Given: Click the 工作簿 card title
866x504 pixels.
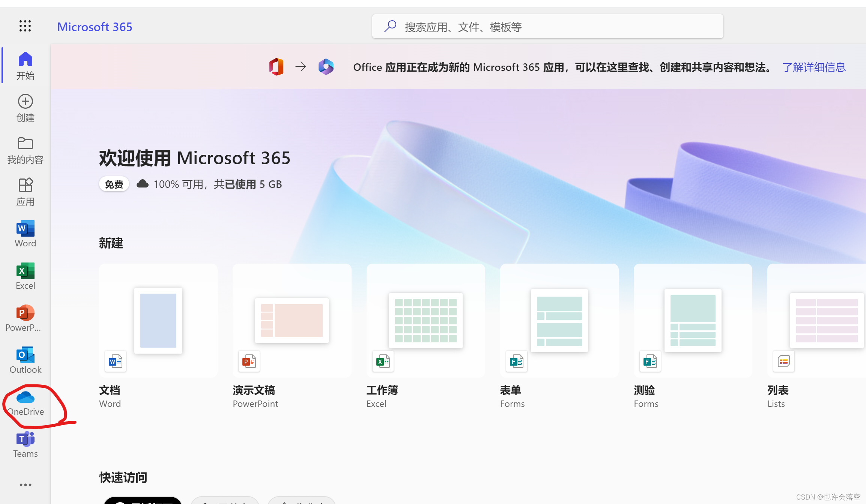Looking at the screenshot, I should 382,390.
